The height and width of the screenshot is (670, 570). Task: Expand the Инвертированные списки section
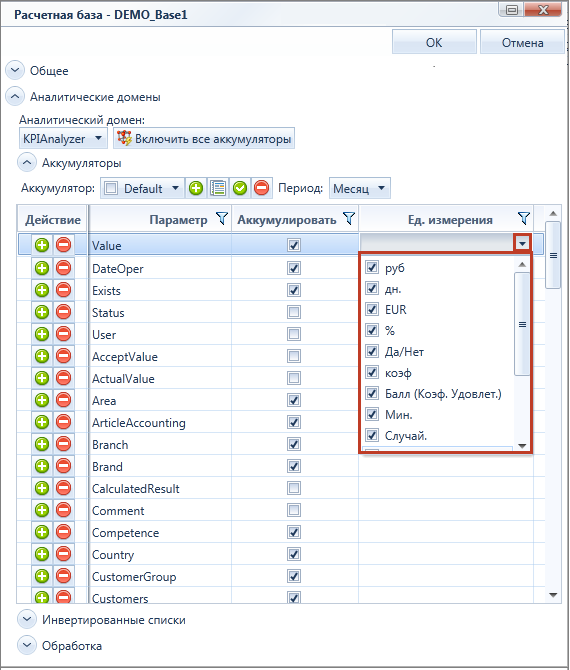coord(27,619)
